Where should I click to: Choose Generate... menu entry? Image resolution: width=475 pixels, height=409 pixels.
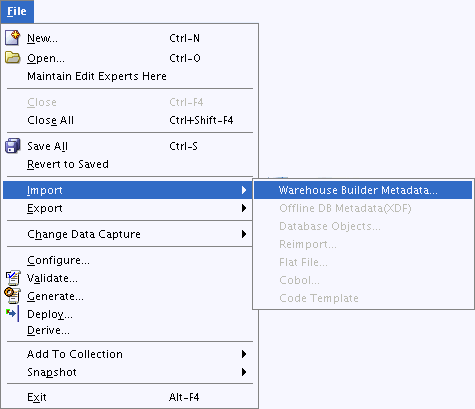tap(55, 296)
